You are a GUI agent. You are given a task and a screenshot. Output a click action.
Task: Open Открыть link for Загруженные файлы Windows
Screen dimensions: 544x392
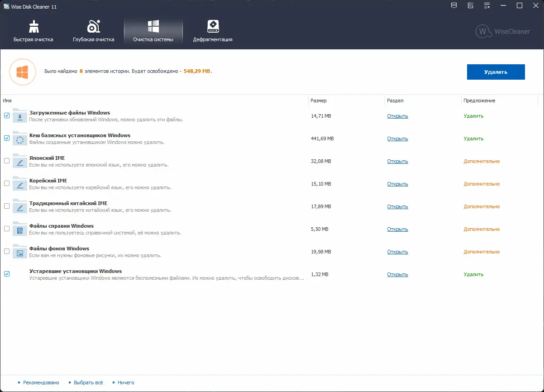(397, 116)
